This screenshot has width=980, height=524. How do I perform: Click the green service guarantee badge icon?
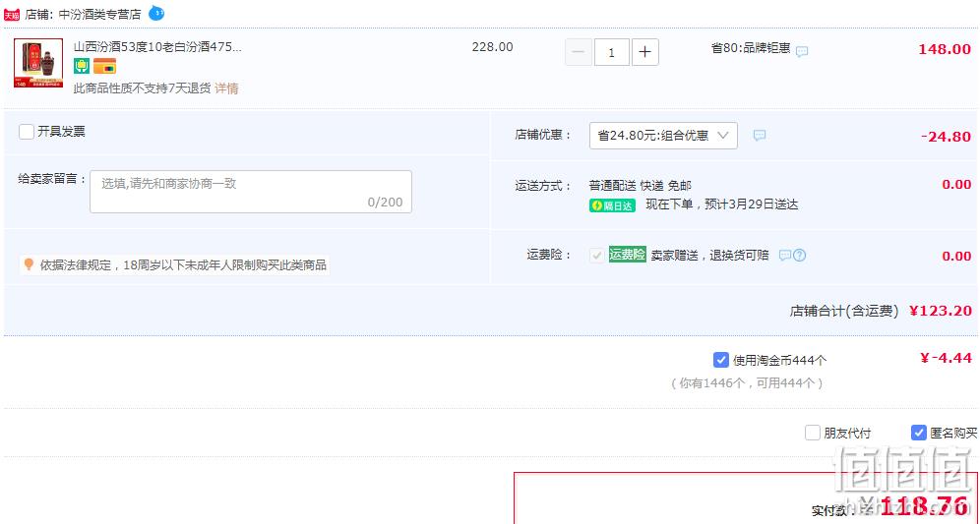coord(82,66)
